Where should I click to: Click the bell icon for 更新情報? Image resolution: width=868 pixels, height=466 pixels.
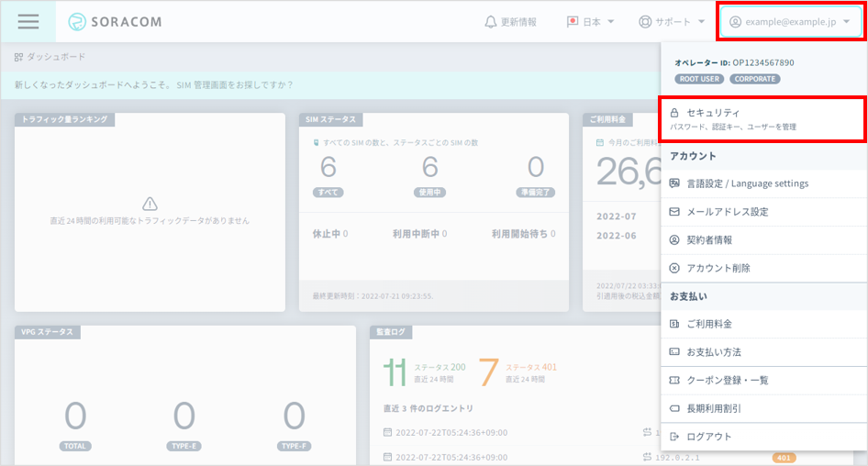tap(491, 22)
